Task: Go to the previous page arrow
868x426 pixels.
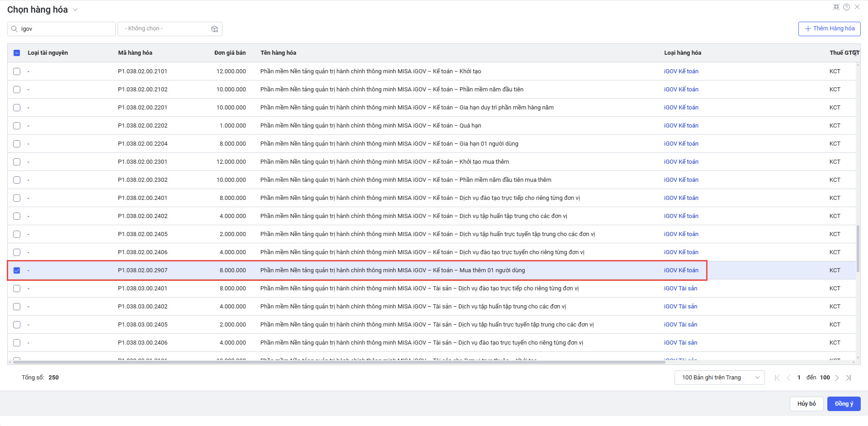Action: point(788,378)
